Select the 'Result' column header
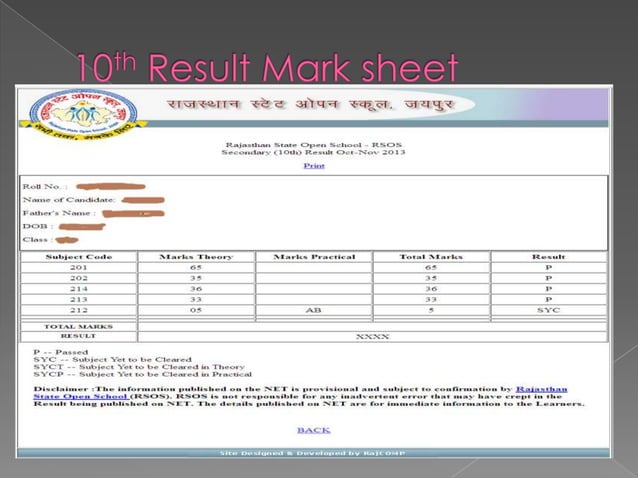This screenshot has width=638, height=478. click(x=548, y=257)
